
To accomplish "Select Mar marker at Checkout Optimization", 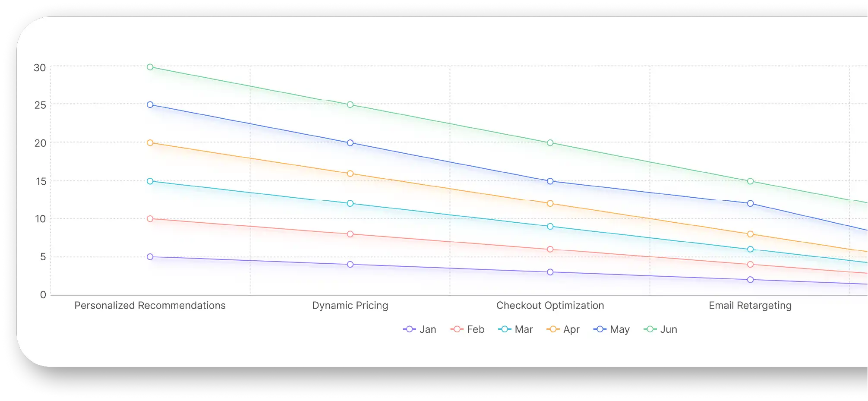I will pyautogui.click(x=550, y=227).
